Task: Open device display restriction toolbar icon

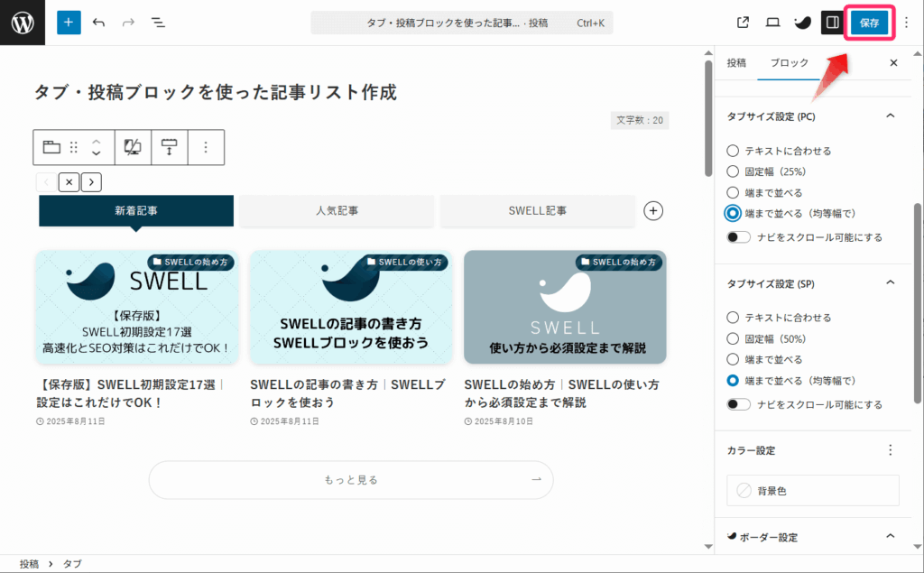Action: click(x=133, y=147)
